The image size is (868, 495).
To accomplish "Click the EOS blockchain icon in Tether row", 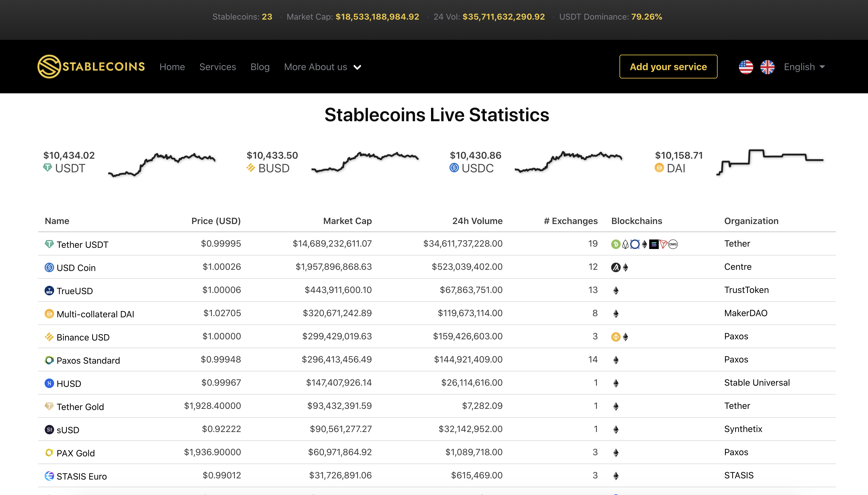I will 625,244.
